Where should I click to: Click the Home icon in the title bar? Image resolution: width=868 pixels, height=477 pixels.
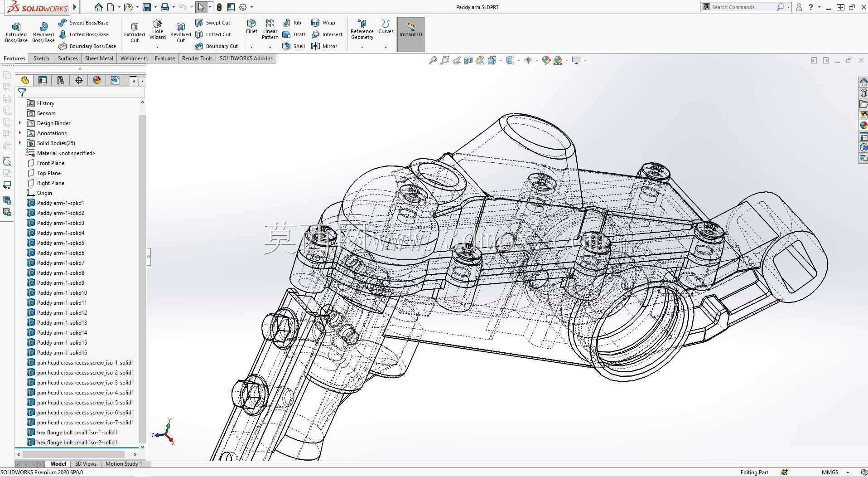98,7
